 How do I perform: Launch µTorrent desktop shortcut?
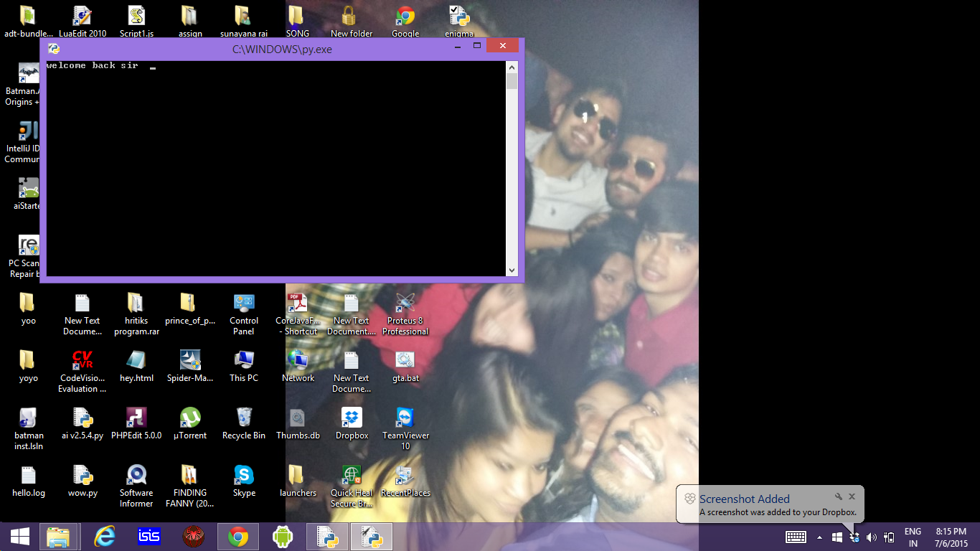pyautogui.click(x=190, y=423)
